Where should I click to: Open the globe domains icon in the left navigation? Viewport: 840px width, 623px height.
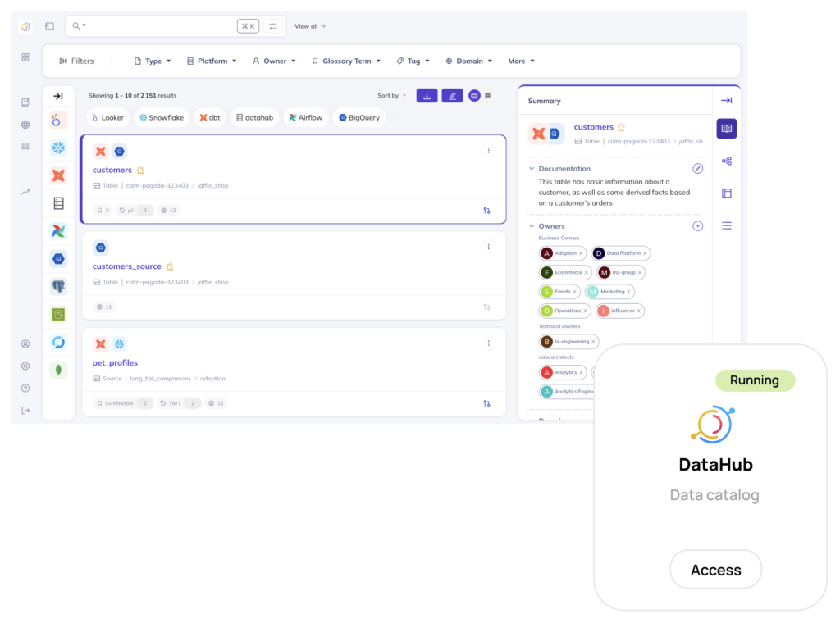click(x=25, y=124)
